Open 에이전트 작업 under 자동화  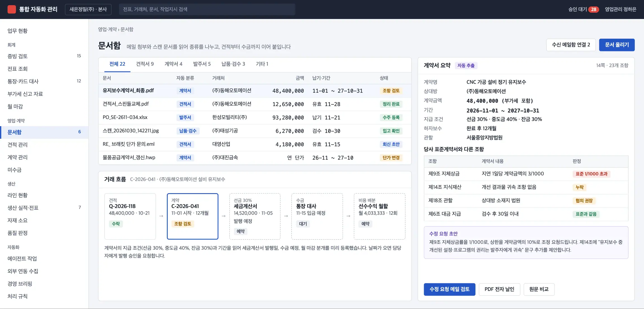coord(44,258)
